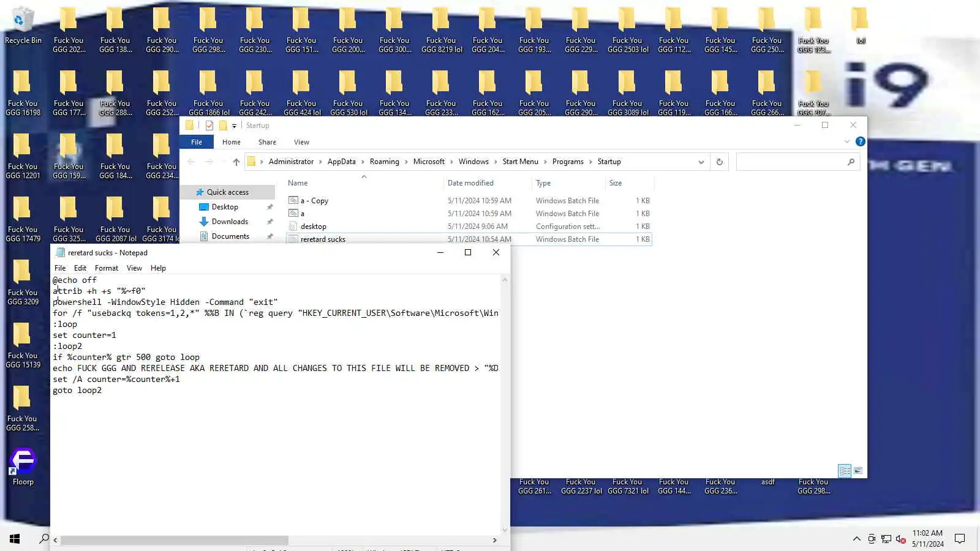
Task: Open network status tray icon
Action: tap(886, 539)
